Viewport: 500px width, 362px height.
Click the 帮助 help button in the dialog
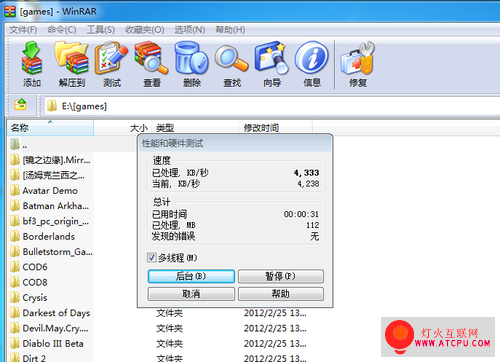281,294
